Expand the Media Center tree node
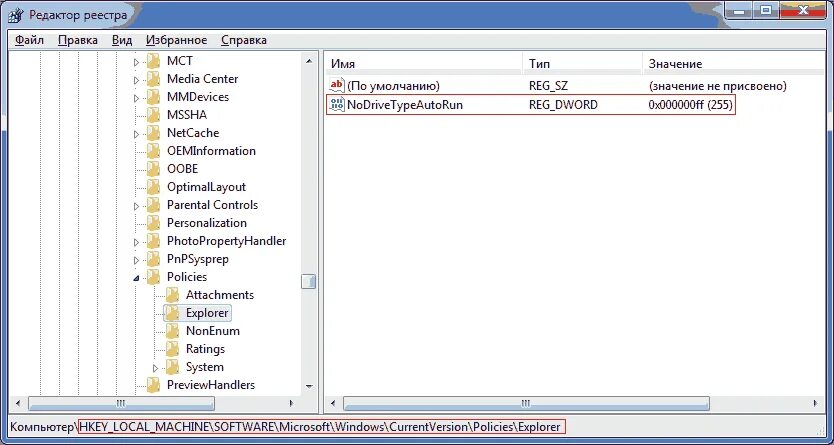The width and height of the screenshot is (834, 445). [x=136, y=80]
